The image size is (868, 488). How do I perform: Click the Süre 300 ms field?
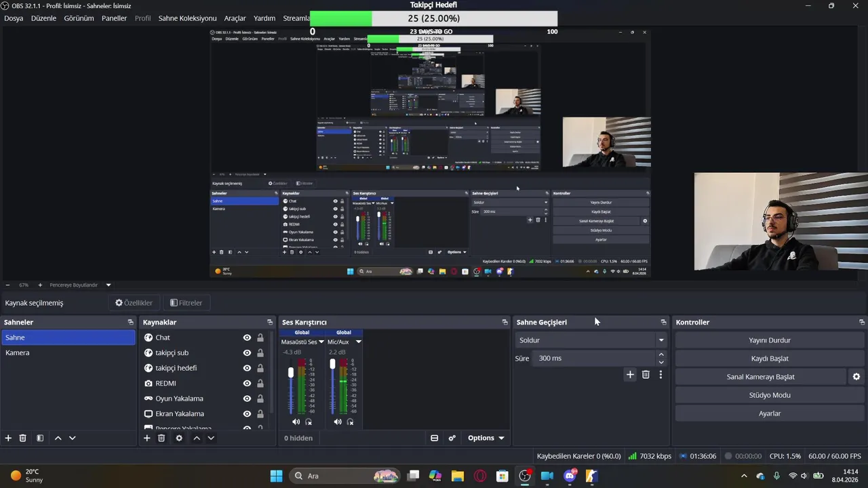[594, 358]
